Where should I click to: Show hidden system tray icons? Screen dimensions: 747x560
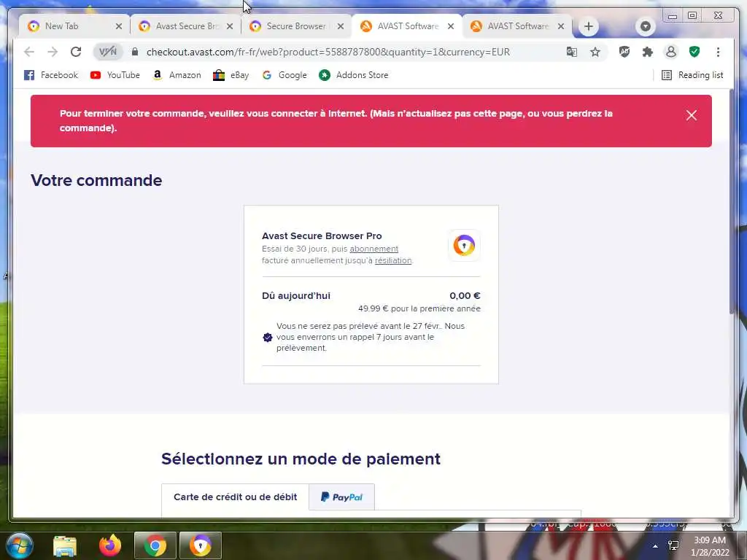pyautogui.click(x=655, y=546)
